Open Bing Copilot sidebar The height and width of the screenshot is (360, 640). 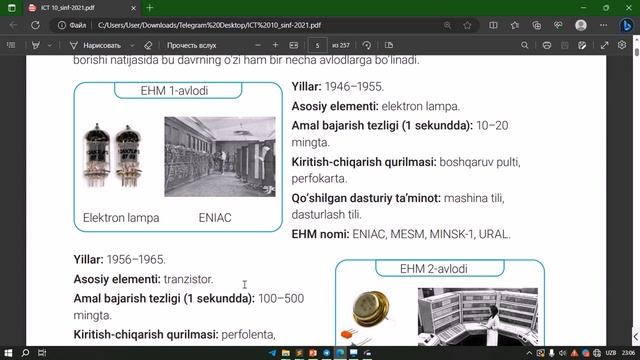click(627, 25)
